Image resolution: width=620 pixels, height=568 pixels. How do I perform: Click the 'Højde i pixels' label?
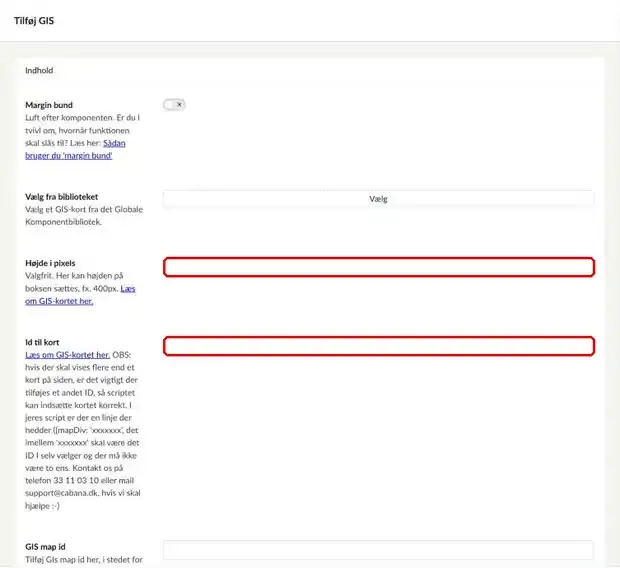coord(50,263)
